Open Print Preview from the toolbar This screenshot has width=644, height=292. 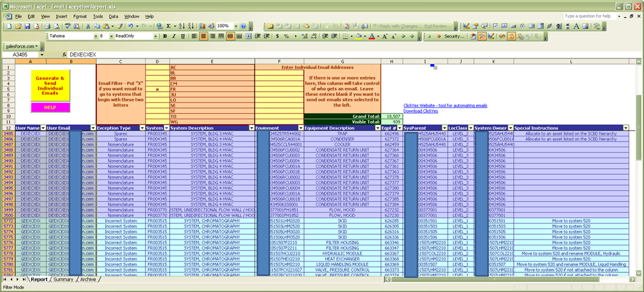click(x=56, y=26)
